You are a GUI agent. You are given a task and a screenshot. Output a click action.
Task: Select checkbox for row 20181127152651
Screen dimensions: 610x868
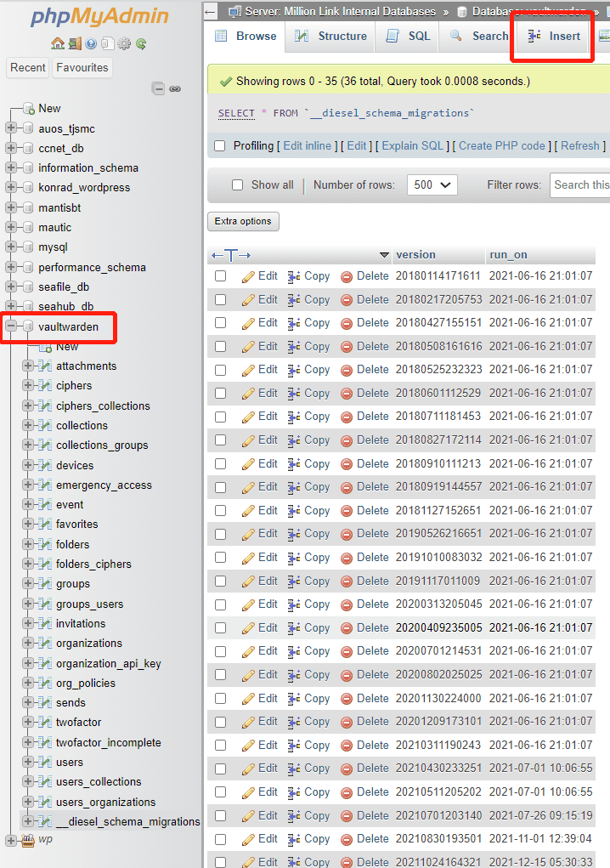click(221, 510)
